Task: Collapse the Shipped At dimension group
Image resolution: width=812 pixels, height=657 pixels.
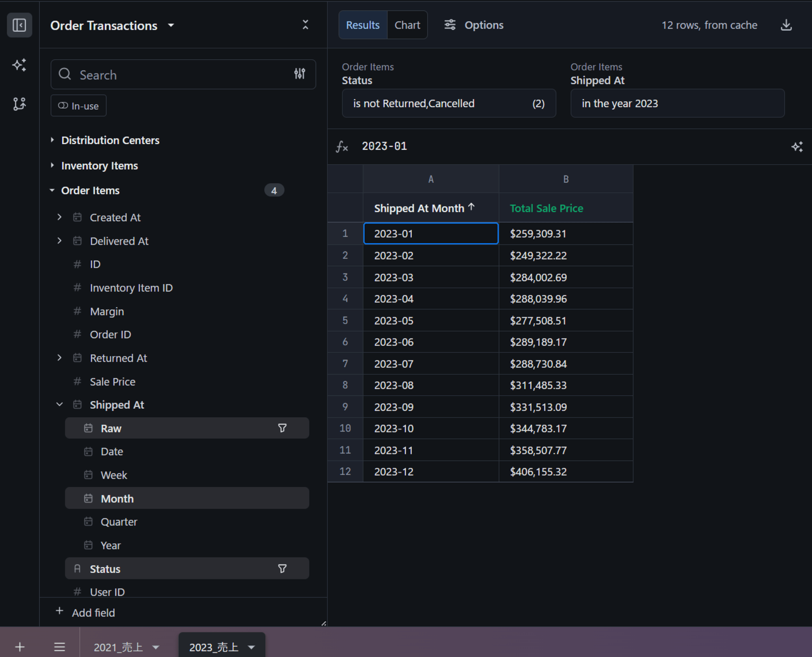Action: 60,404
